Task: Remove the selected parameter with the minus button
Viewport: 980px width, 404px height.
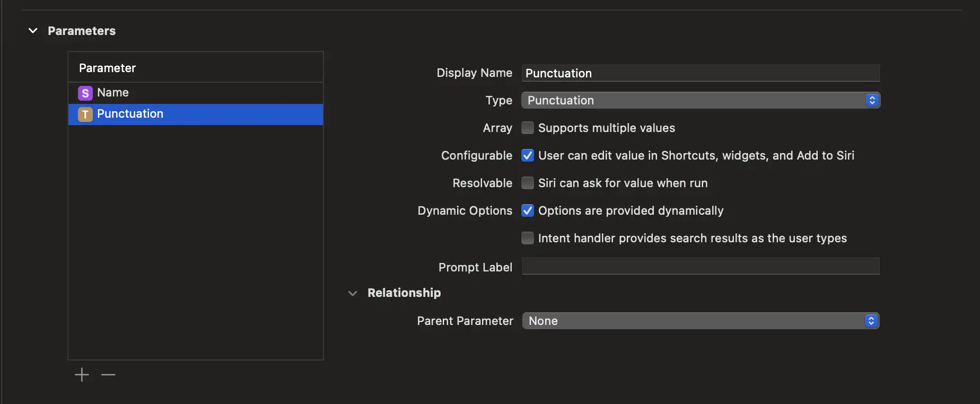Action: click(x=108, y=375)
